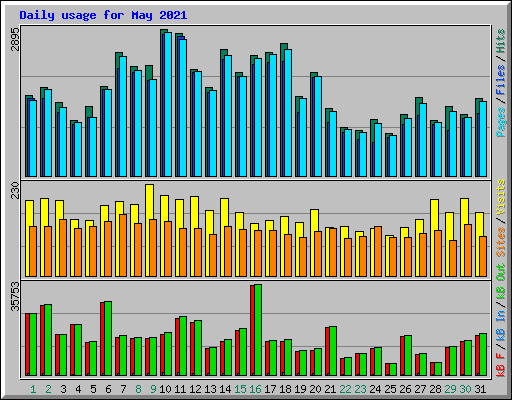Click day label 5 on the axis
This screenshot has width=512, height=400.
(93, 389)
